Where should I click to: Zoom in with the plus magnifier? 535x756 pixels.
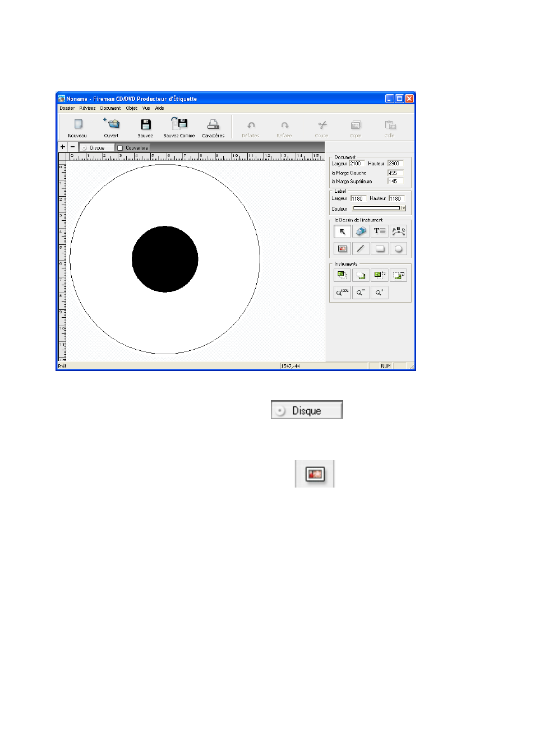pyautogui.click(x=380, y=293)
